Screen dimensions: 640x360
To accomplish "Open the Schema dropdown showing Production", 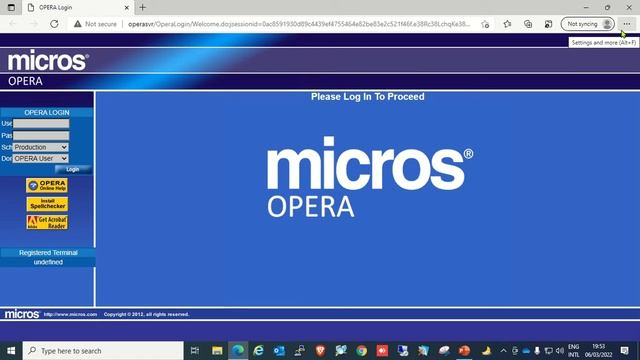I will point(40,147).
